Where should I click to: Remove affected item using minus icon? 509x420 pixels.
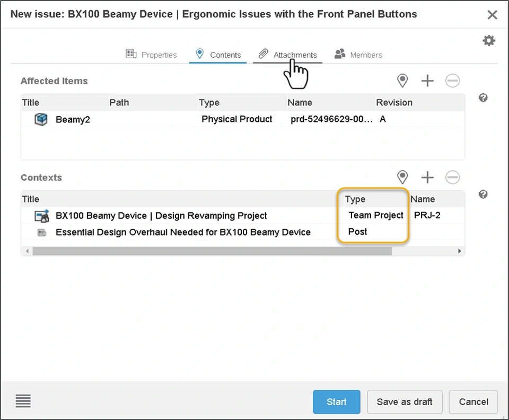pos(452,81)
